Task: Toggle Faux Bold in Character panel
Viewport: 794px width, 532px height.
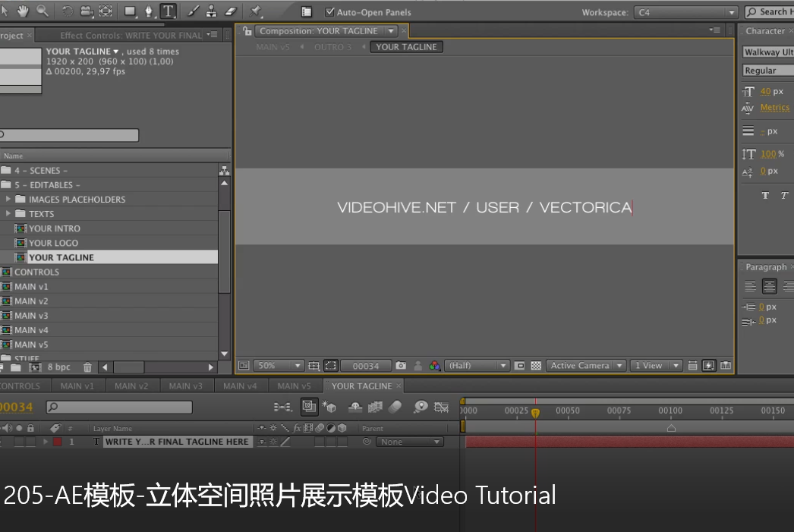Action: [x=765, y=195]
